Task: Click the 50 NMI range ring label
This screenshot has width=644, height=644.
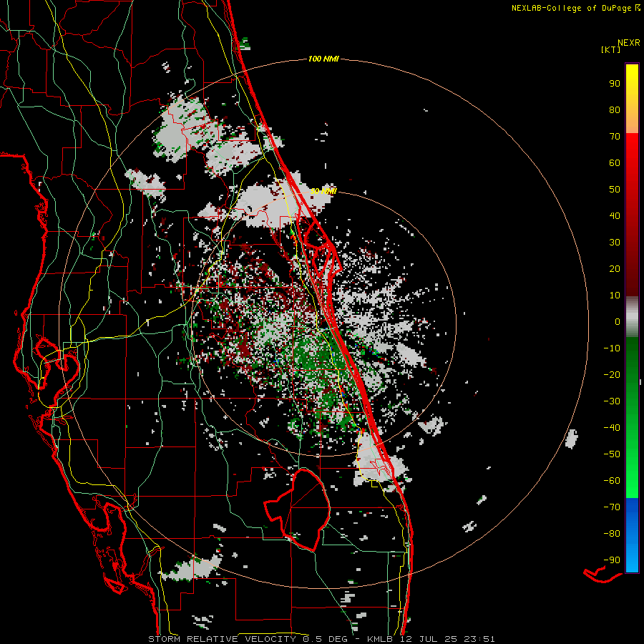Action: click(x=323, y=191)
